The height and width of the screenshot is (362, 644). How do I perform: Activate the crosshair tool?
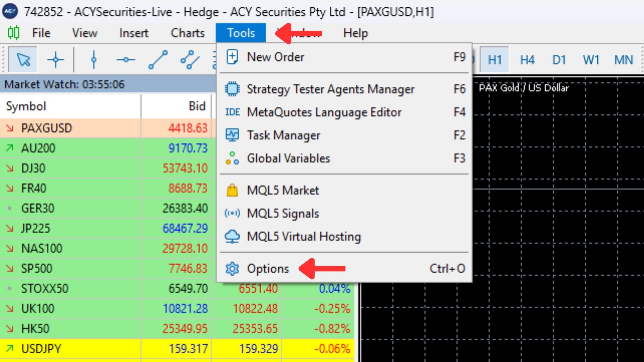[56, 60]
